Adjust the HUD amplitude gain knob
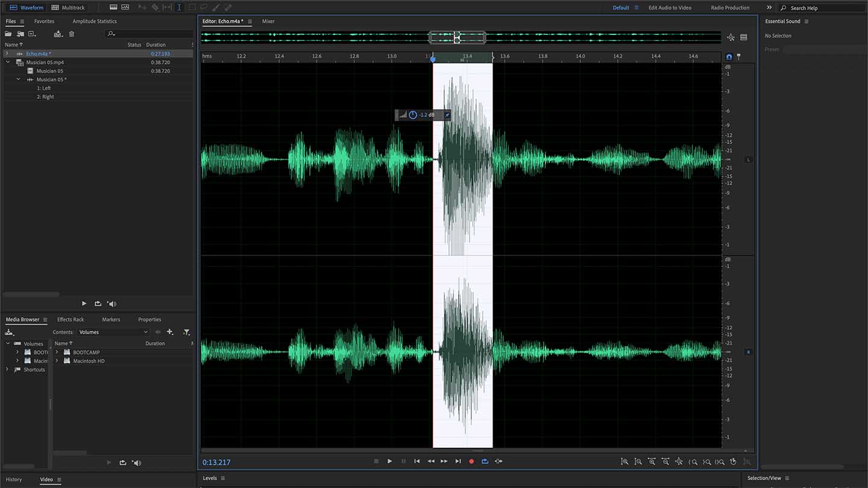The width and height of the screenshot is (868, 488). pos(413,114)
